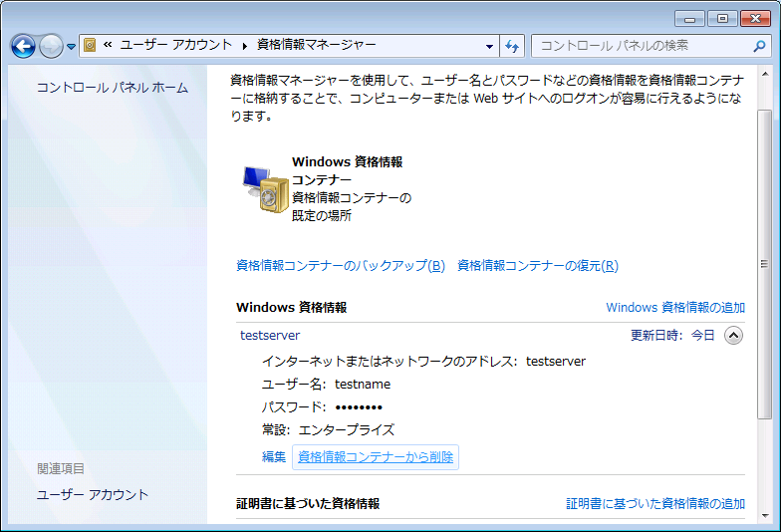Viewport: 781px width, 532px height.
Task: Click the masked パスワード value
Action: tap(359, 407)
